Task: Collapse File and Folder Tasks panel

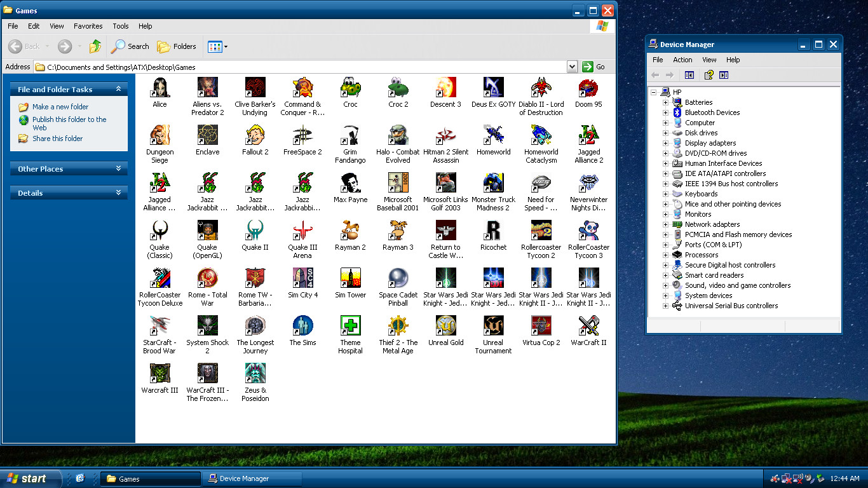Action: pyautogui.click(x=118, y=90)
